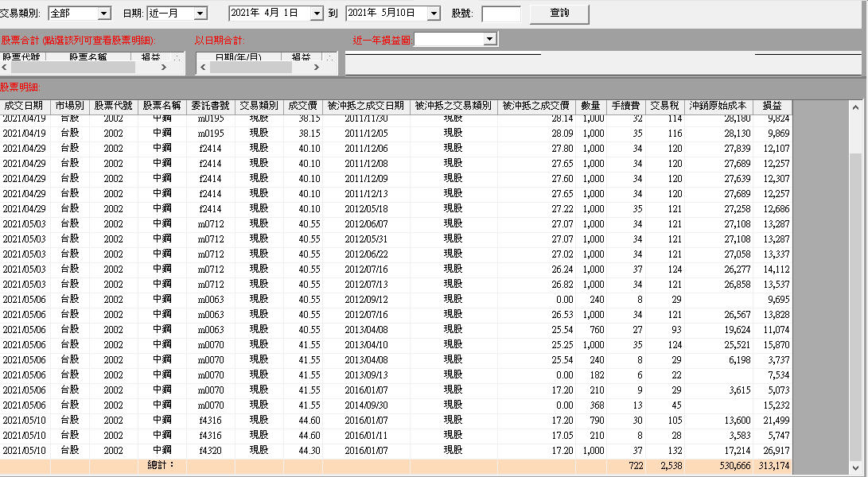
Task: Click the 成交價 column header
Action: (x=303, y=106)
